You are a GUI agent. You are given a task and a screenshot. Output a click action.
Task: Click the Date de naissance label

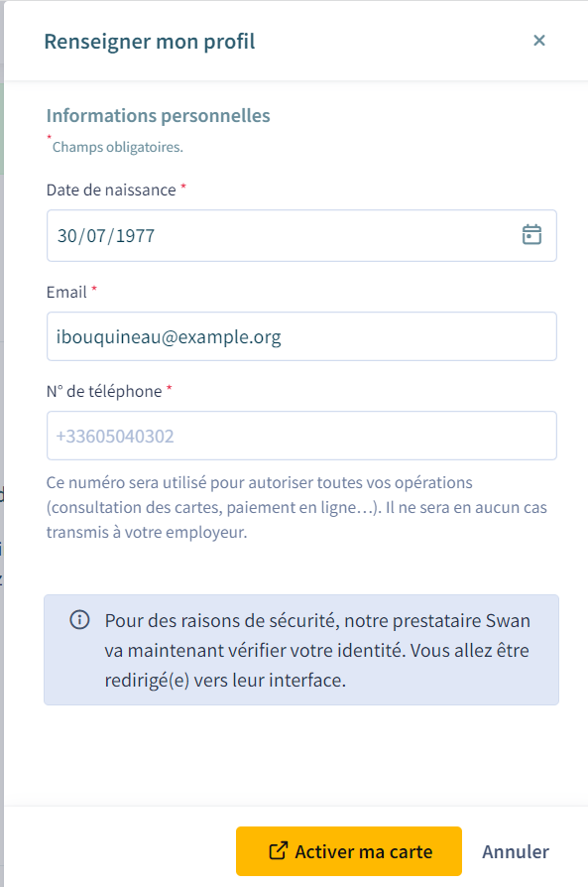point(111,190)
